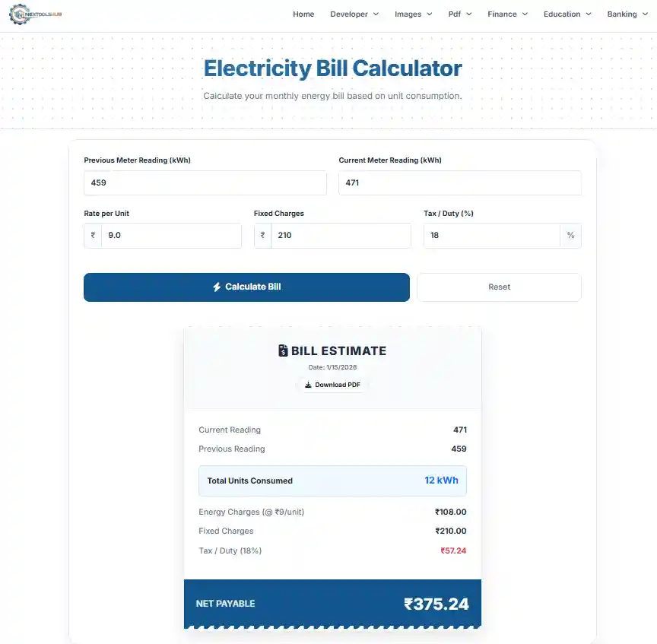Viewport: 657px width, 644px height.
Task: Open the Images dropdown menu
Action: pos(414,14)
